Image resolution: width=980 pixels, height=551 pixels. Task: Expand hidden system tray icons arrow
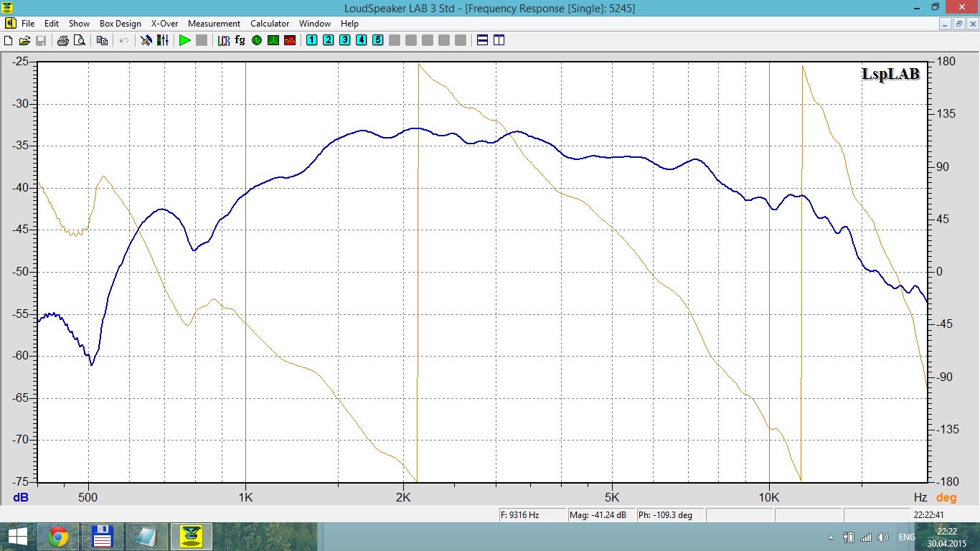tap(831, 537)
